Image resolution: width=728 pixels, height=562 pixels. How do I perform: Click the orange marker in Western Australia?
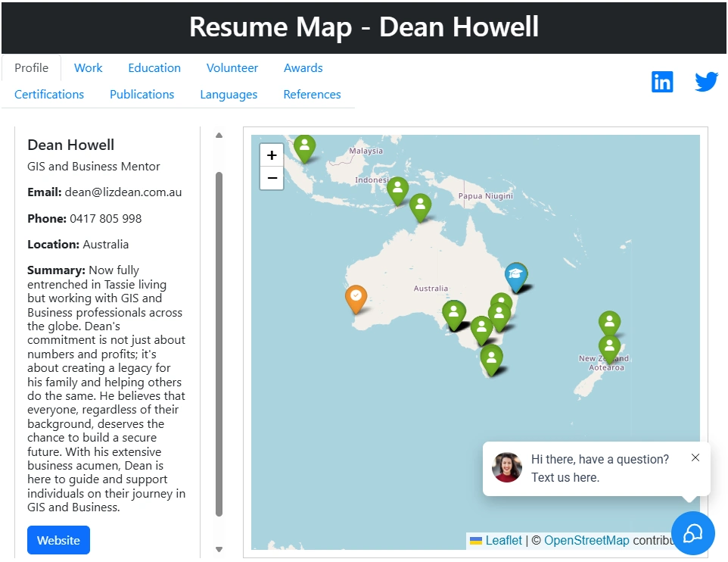[x=356, y=297]
